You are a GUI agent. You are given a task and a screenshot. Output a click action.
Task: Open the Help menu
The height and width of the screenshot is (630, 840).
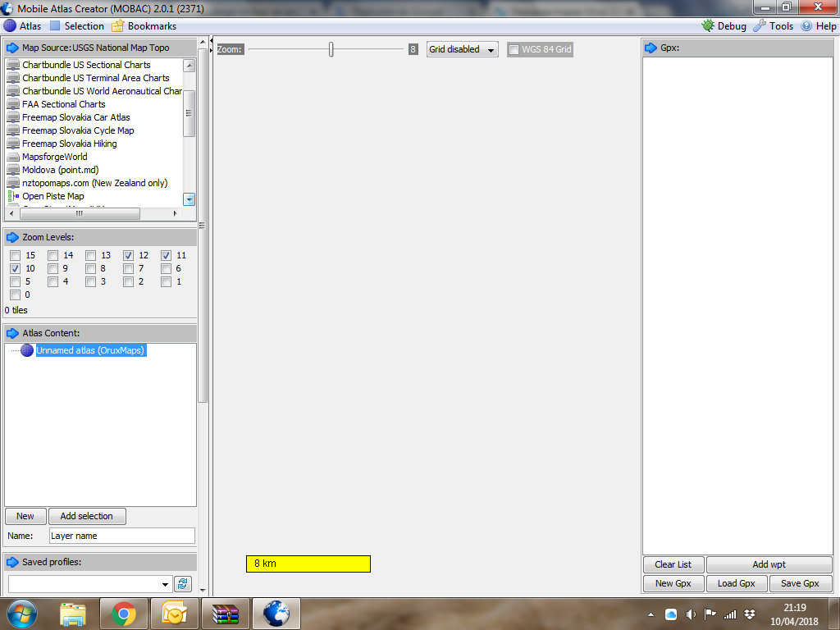(818, 25)
